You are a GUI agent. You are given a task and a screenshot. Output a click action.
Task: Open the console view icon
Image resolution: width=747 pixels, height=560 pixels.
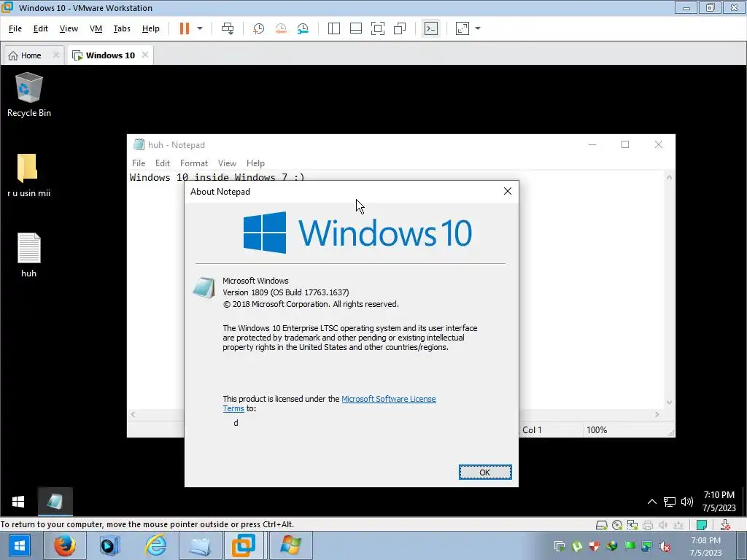coord(430,28)
